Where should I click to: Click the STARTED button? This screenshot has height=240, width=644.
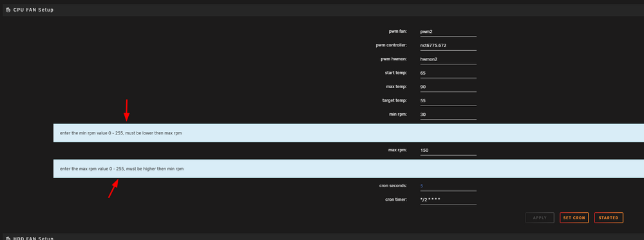tap(609, 218)
